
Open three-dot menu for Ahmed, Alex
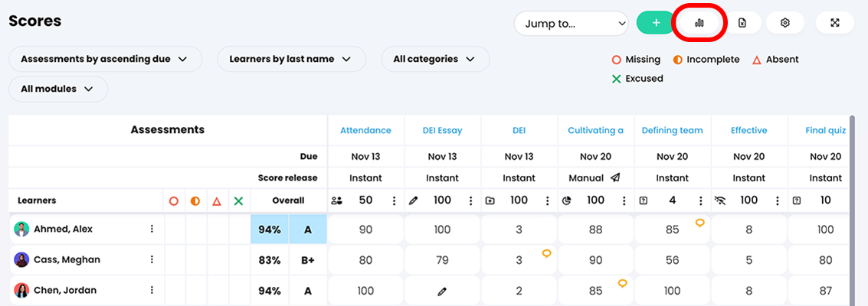point(152,229)
